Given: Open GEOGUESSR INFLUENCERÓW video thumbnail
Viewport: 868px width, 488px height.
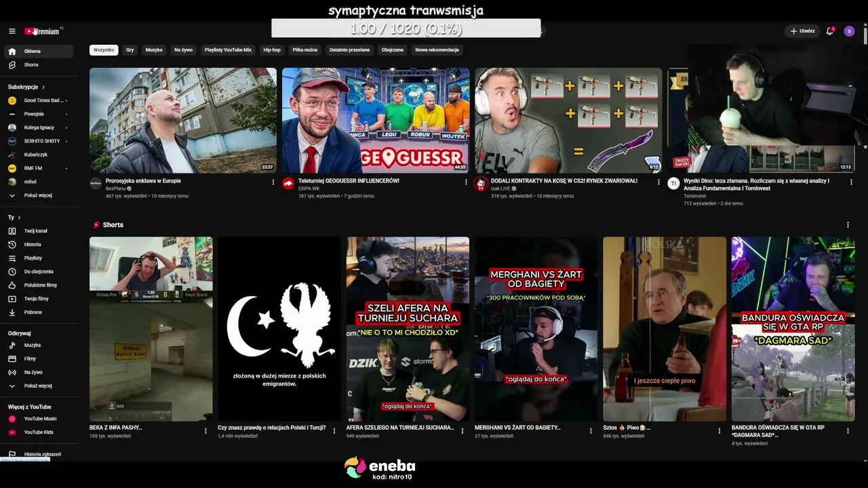Looking at the screenshot, I should click(376, 121).
